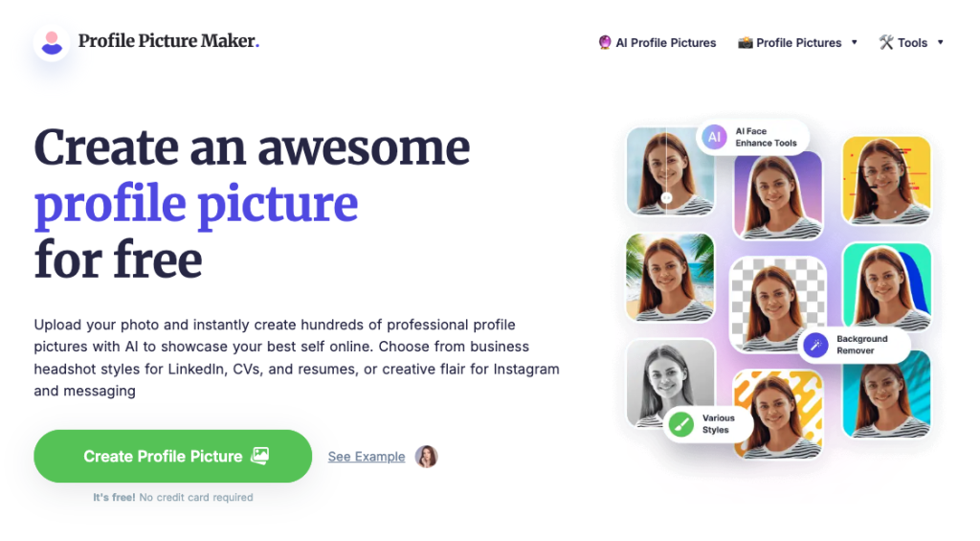Select the beach background portrait thumbnail
Screen dimensions: 980x541
pos(670,277)
